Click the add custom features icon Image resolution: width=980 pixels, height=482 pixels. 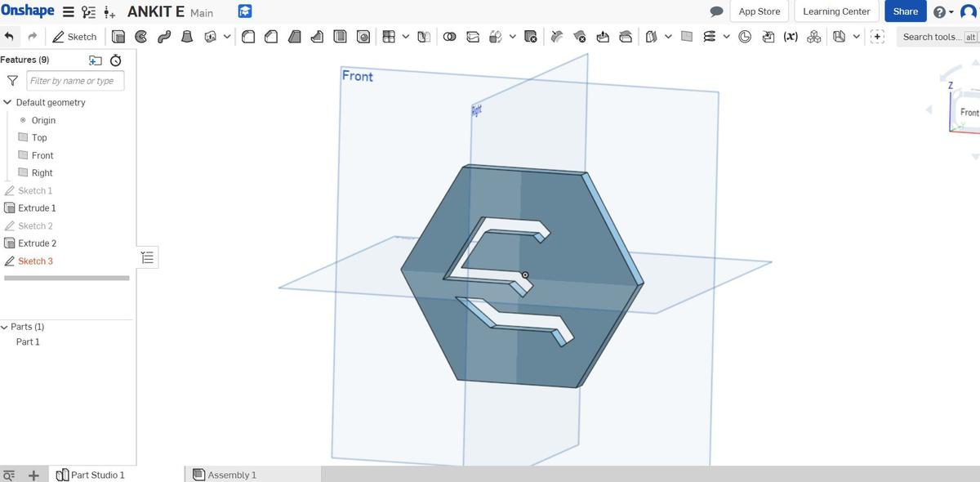[x=878, y=37]
